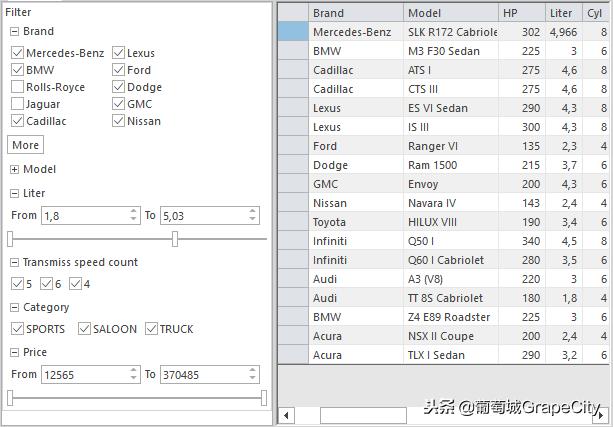The image size is (613, 427).
Task: Collapse the Price filter section
Action: [14, 353]
